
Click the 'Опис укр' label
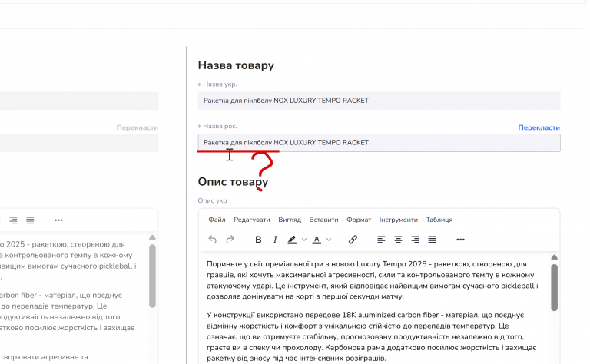pyautogui.click(x=212, y=200)
